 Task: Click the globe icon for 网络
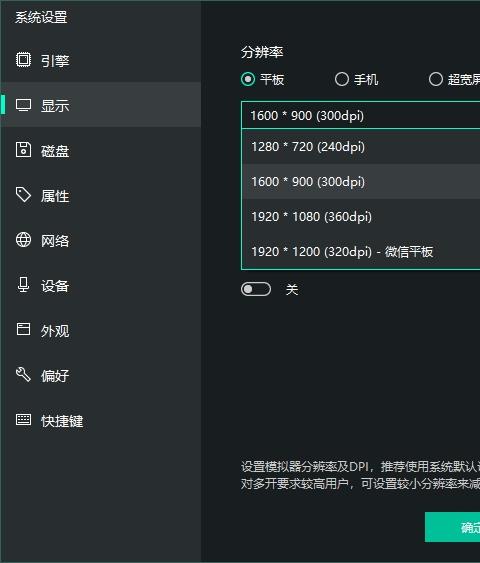click(23, 240)
